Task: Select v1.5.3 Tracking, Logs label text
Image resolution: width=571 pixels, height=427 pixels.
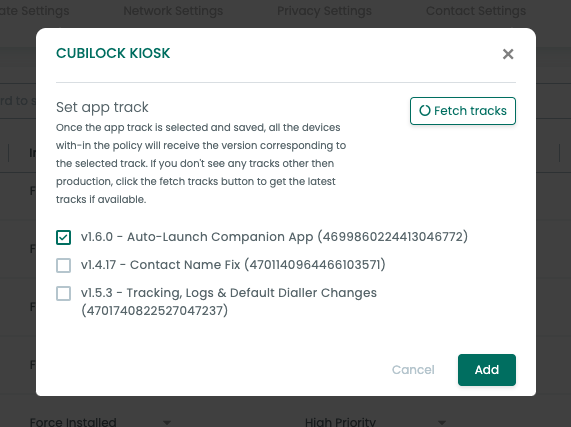Action: pos(229,301)
